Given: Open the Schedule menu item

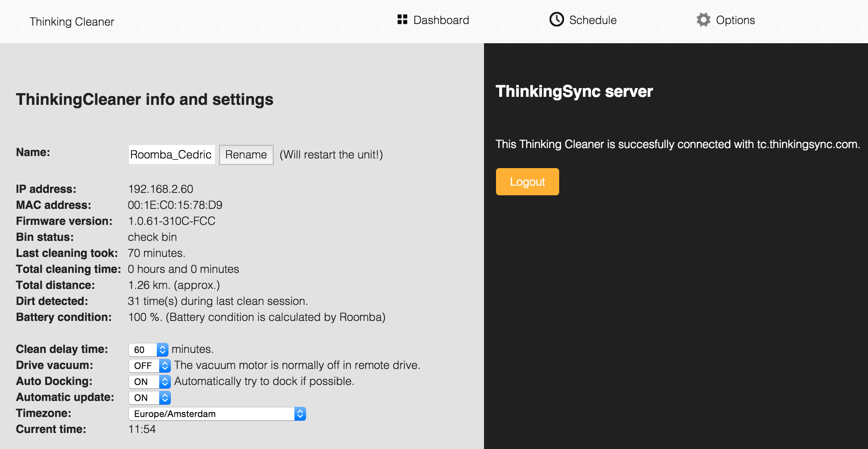Looking at the screenshot, I should (583, 20).
